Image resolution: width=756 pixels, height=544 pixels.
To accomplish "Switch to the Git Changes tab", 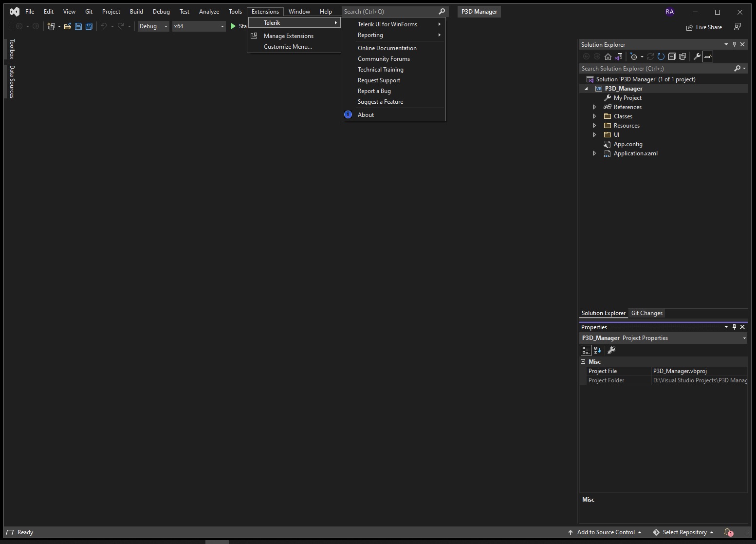I will (x=646, y=313).
